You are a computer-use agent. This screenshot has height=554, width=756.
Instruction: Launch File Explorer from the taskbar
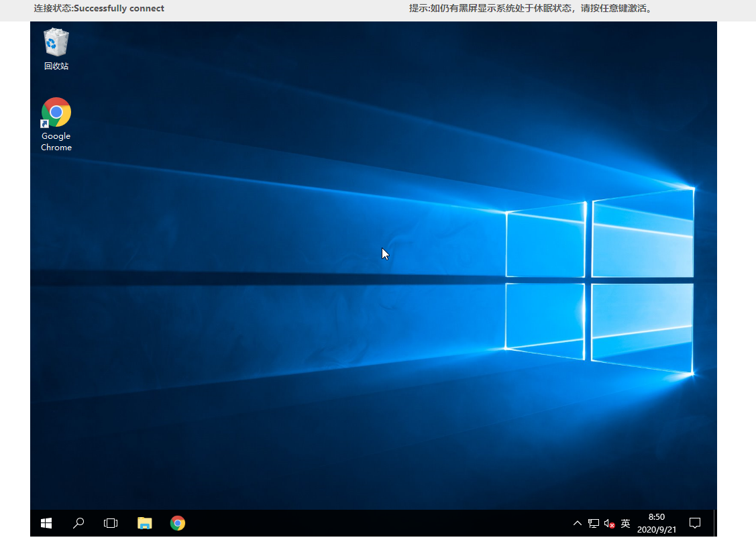pyautogui.click(x=145, y=523)
